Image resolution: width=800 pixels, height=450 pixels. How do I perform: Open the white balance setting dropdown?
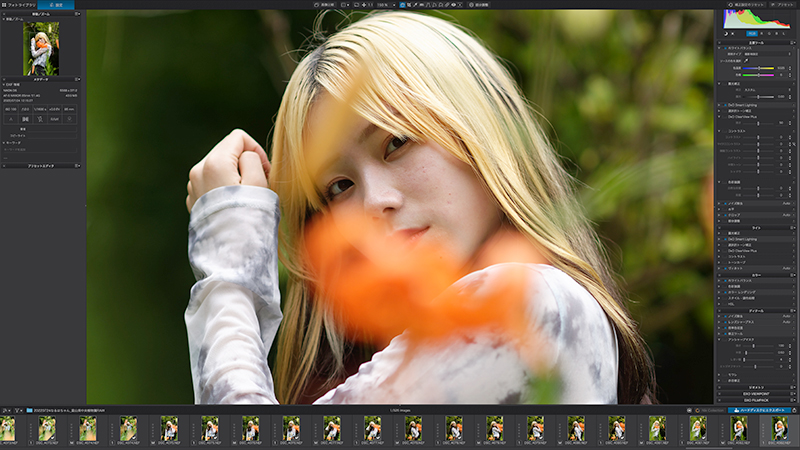click(767, 54)
